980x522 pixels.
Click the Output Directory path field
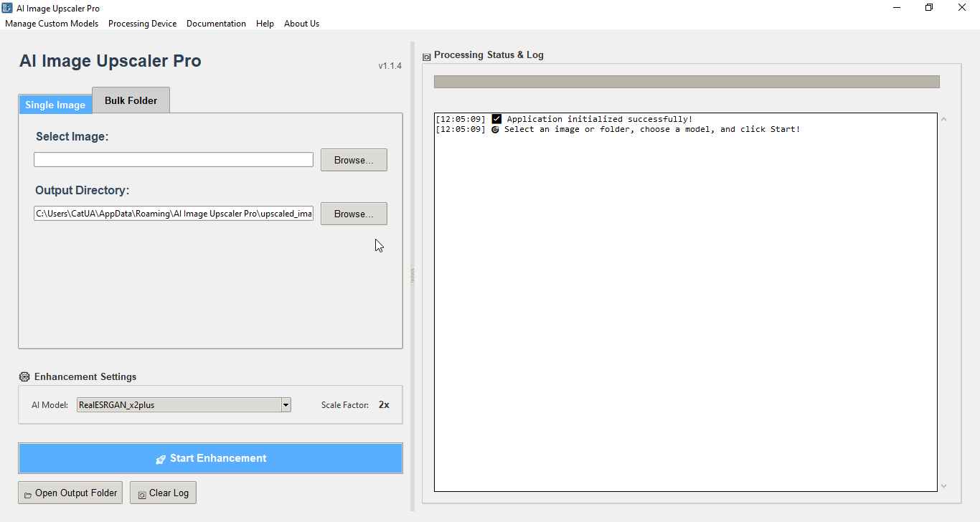(174, 214)
